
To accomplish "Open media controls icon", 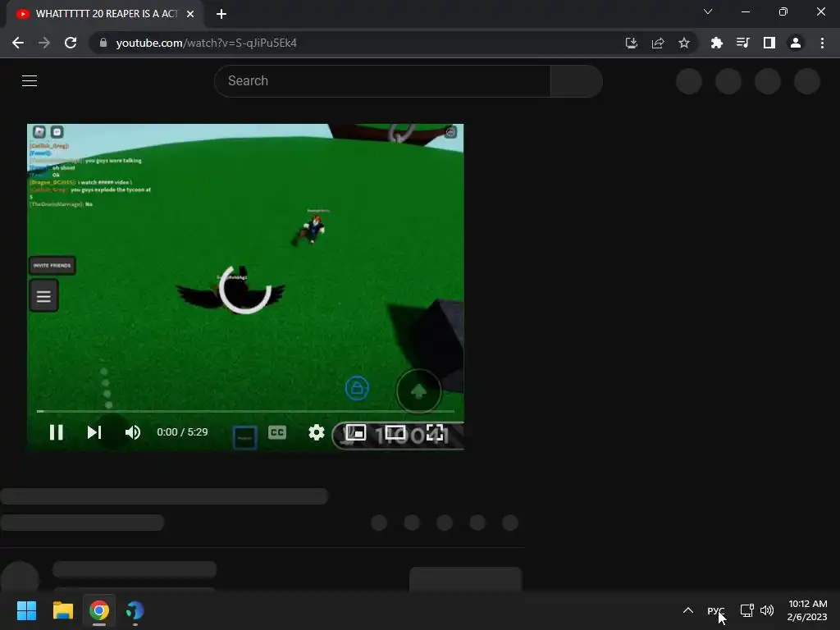I will tap(743, 43).
